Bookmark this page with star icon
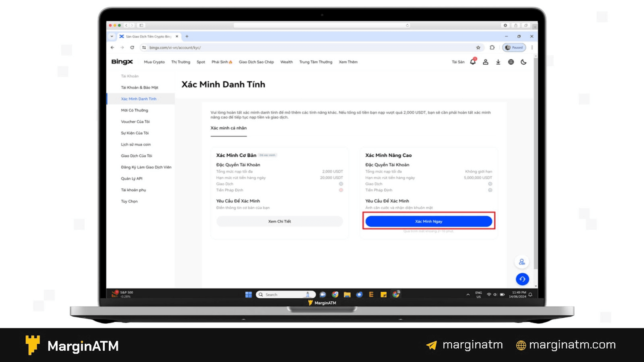Image resolution: width=644 pixels, height=362 pixels. pos(478,48)
